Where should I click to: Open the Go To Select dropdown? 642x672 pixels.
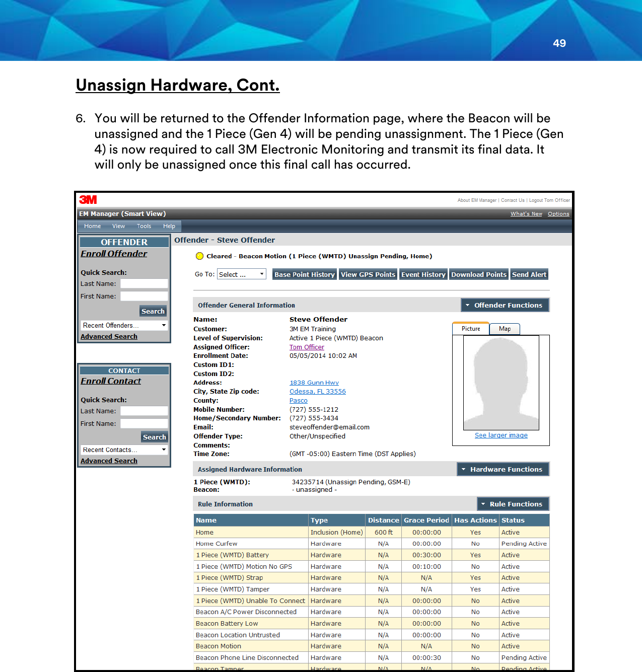(242, 274)
